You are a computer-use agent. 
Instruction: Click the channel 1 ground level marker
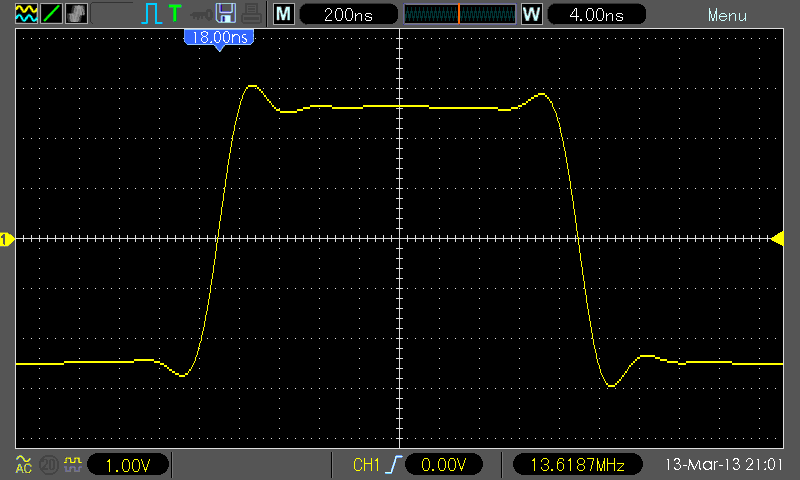(x=7, y=239)
